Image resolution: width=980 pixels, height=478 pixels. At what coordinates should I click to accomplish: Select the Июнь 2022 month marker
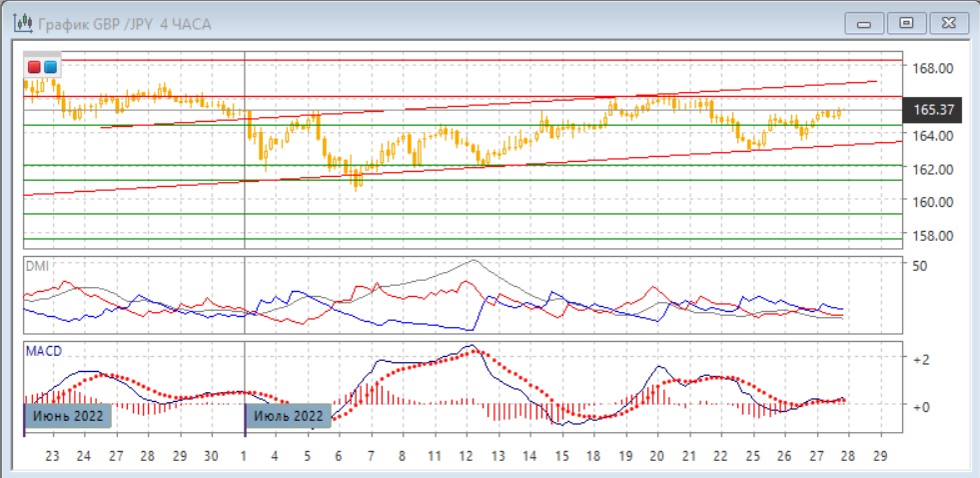click(66, 415)
